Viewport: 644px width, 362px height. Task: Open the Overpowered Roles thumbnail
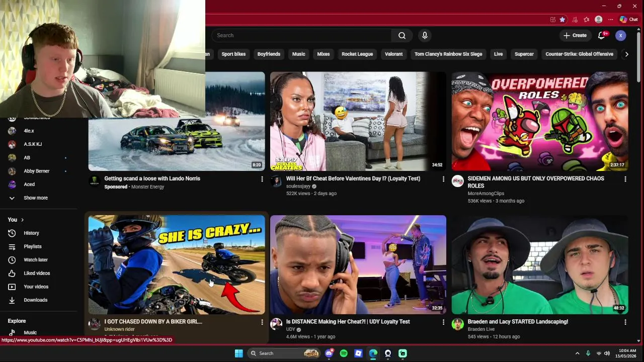[540, 121]
